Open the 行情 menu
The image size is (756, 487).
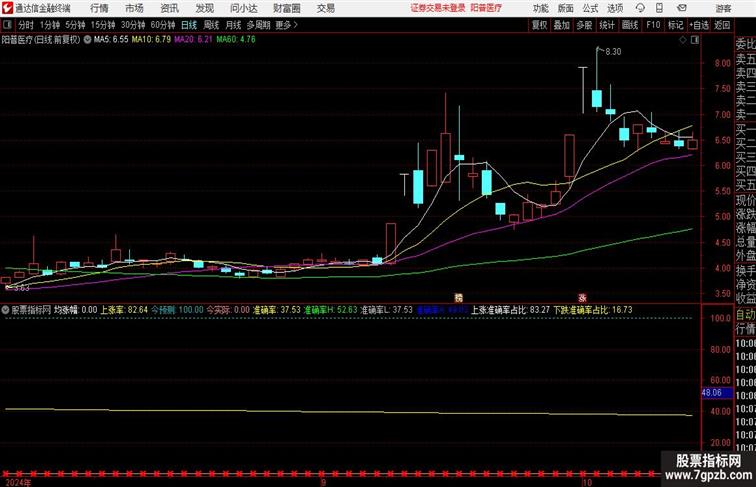pos(99,8)
